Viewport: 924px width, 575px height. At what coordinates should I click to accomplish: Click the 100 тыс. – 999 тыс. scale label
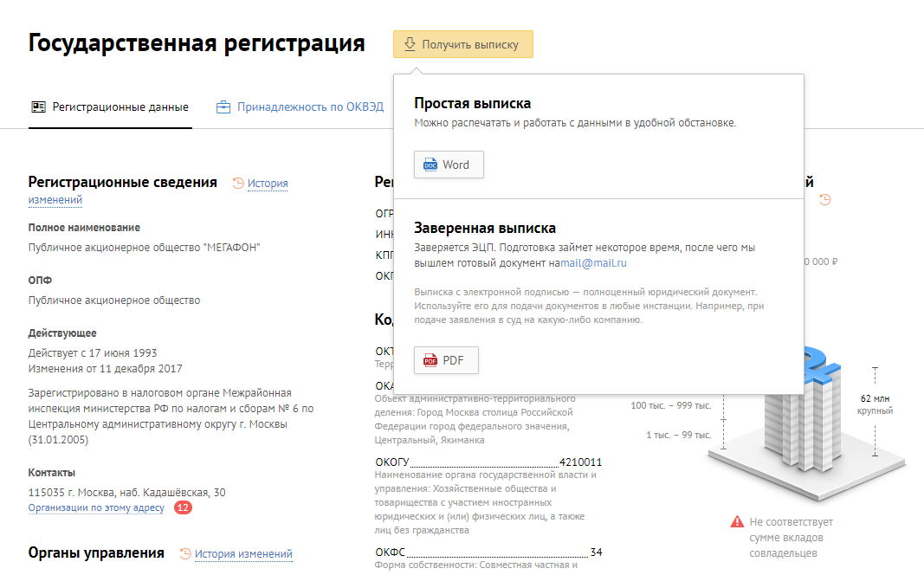(670, 405)
